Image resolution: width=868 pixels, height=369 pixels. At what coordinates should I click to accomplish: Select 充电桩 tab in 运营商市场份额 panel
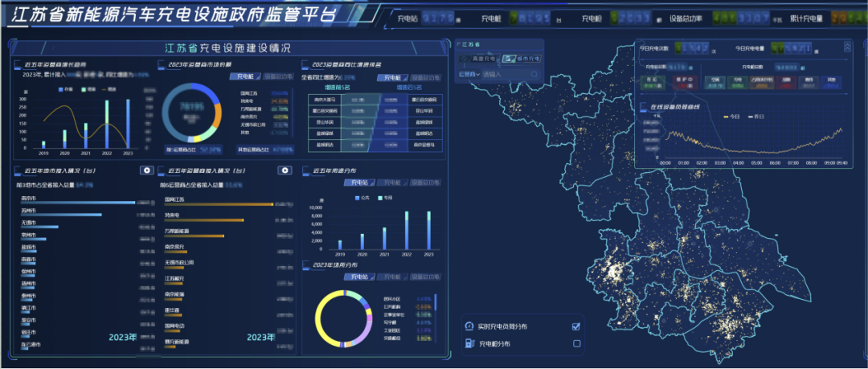[245, 77]
